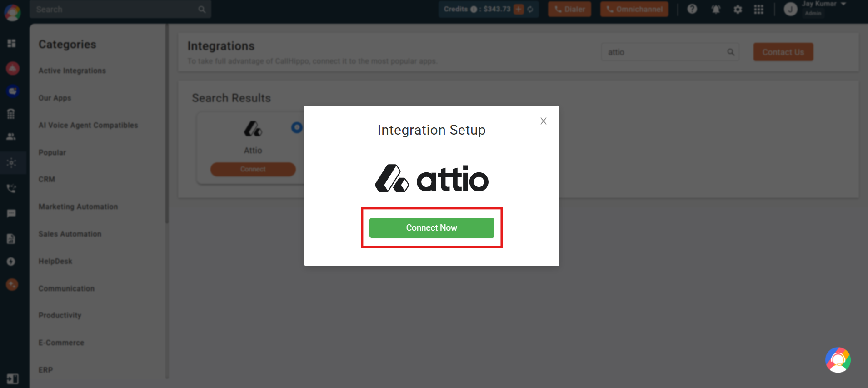Viewport: 868px width, 388px height.
Task: Open the users icon in left sidebar
Action: point(11,136)
